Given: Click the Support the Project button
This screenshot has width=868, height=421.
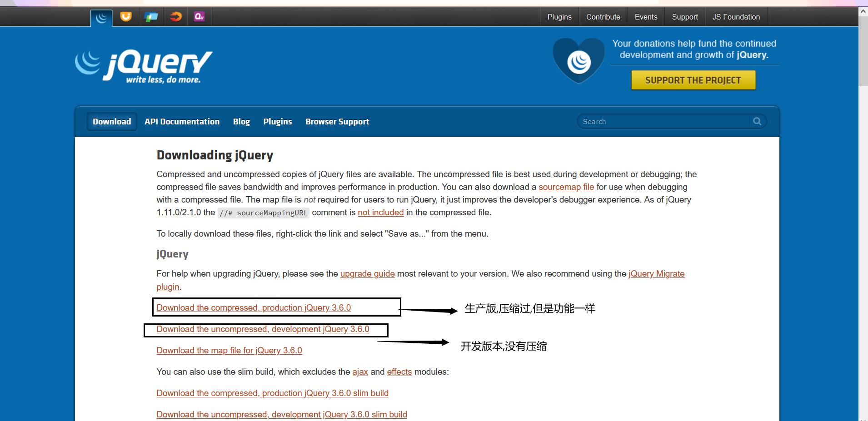Looking at the screenshot, I should [693, 80].
